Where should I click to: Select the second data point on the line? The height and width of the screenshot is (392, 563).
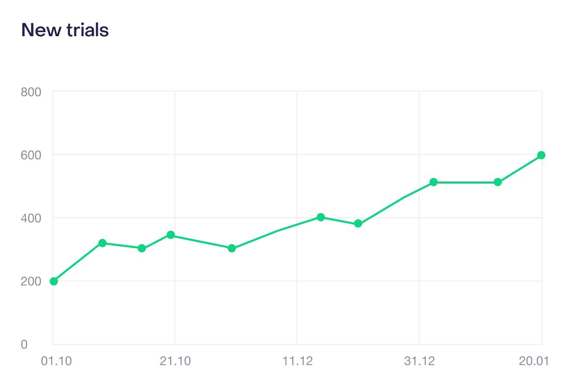tap(102, 243)
